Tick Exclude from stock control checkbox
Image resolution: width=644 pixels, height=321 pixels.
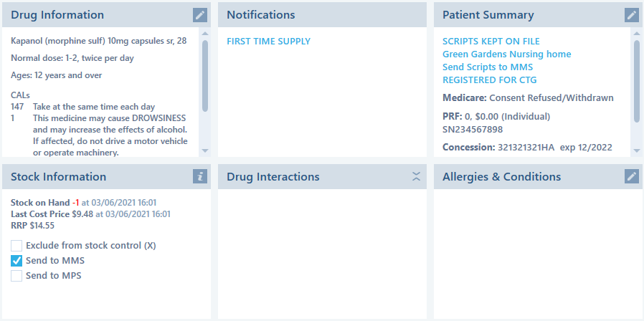pyautogui.click(x=16, y=246)
